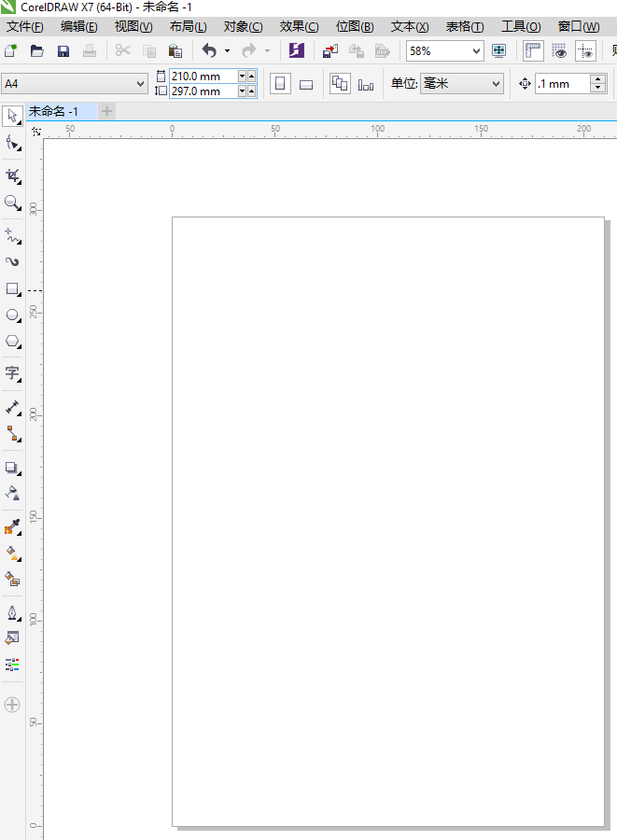Select the Ellipse tool
Viewport: 617px width, 840px height.
tap(12, 315)
